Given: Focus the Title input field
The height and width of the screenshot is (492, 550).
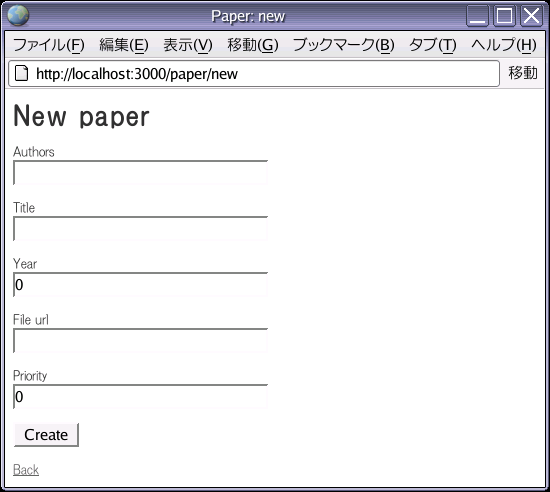Looking at the screenshot, I should 141,229.
